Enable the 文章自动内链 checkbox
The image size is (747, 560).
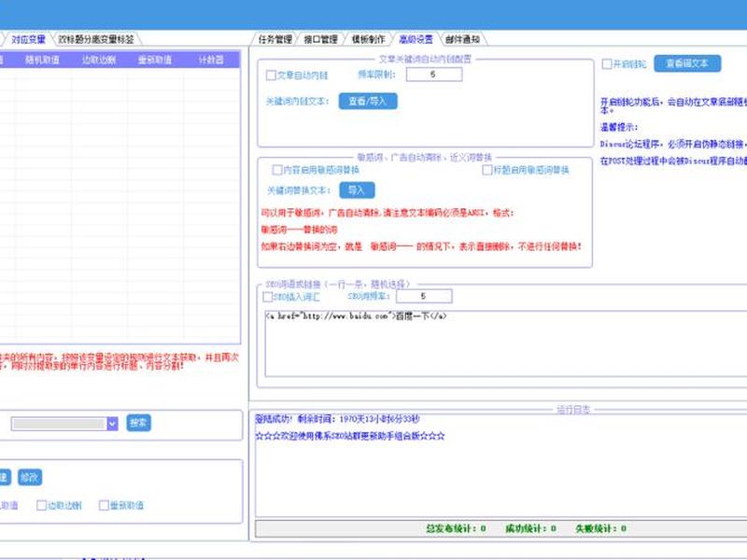pyautogui.click(x=271, y=76)
